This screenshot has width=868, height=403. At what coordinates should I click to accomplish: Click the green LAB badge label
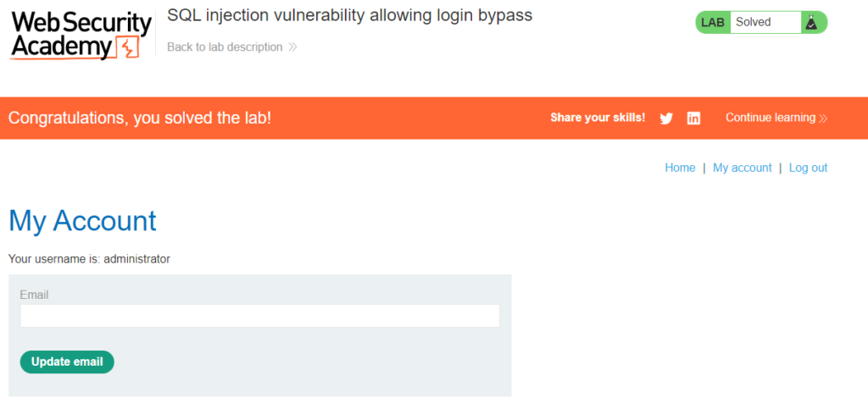pos(713,23)
